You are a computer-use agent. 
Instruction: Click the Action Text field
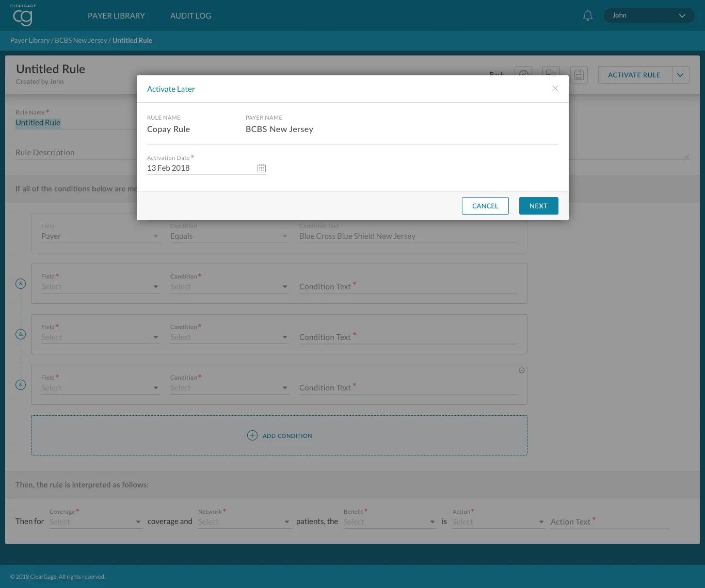point(610,522)
